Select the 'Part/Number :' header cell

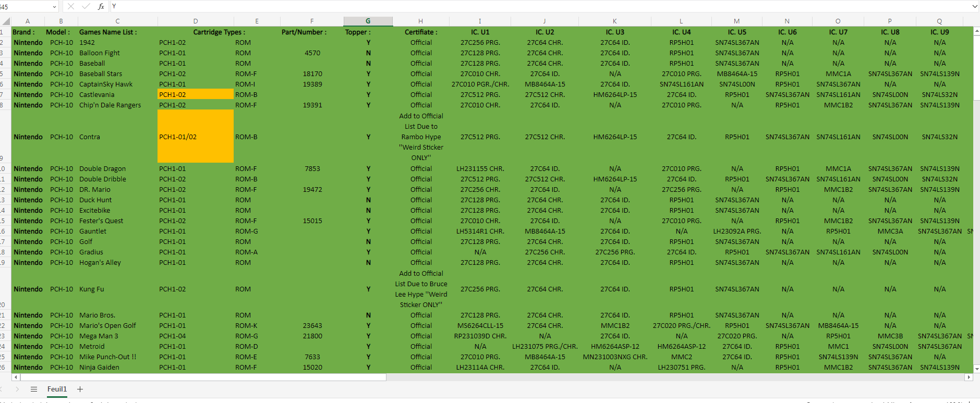[x=312, y=32]
